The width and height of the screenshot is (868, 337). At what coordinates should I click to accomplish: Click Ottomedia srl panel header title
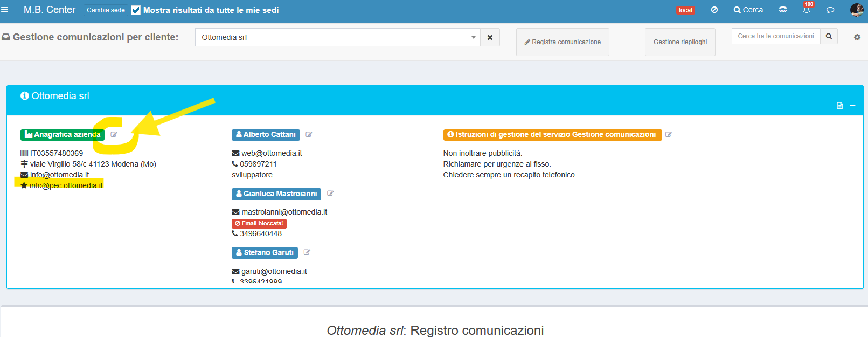(x=60, y=96)
